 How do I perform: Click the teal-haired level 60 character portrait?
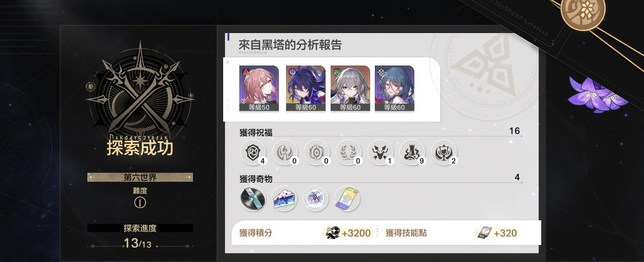click(x=394, y=89)
